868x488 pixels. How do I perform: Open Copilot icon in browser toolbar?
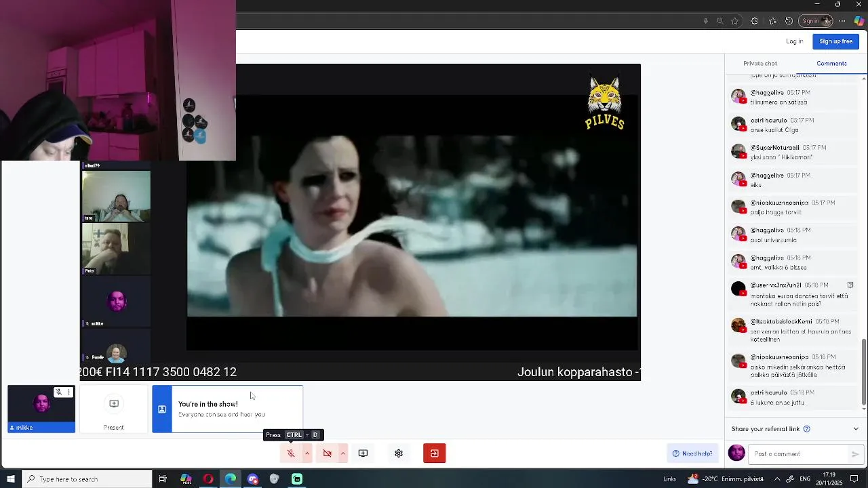click(859, 21)
